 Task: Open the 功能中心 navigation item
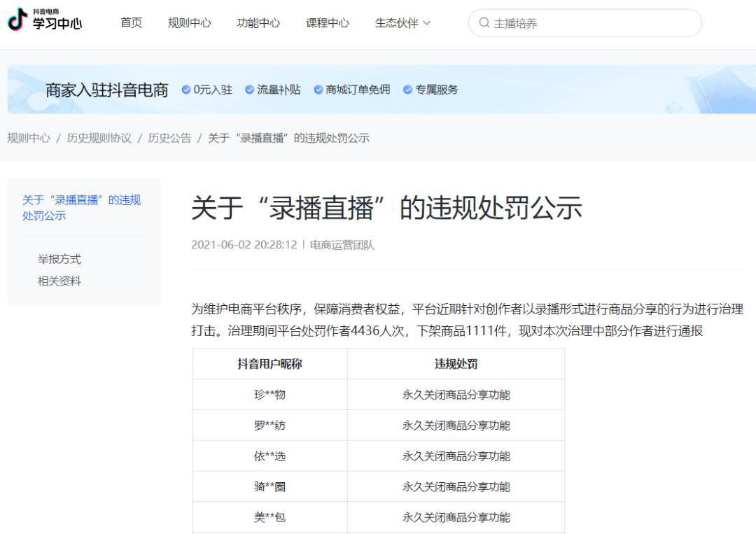pos(258,22)
